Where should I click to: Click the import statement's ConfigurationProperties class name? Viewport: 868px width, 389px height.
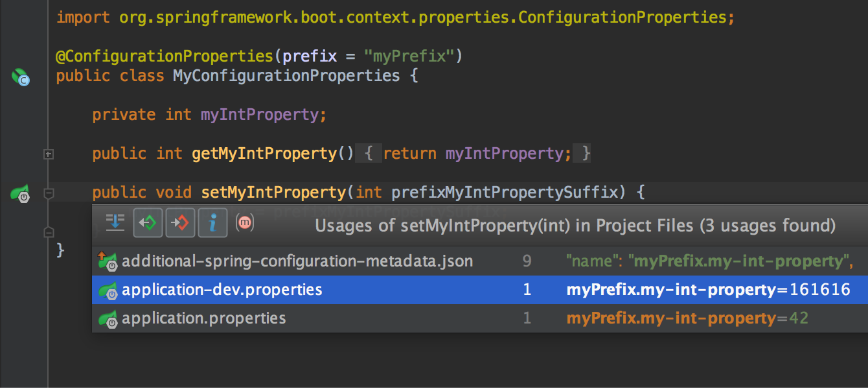(622, 18)
